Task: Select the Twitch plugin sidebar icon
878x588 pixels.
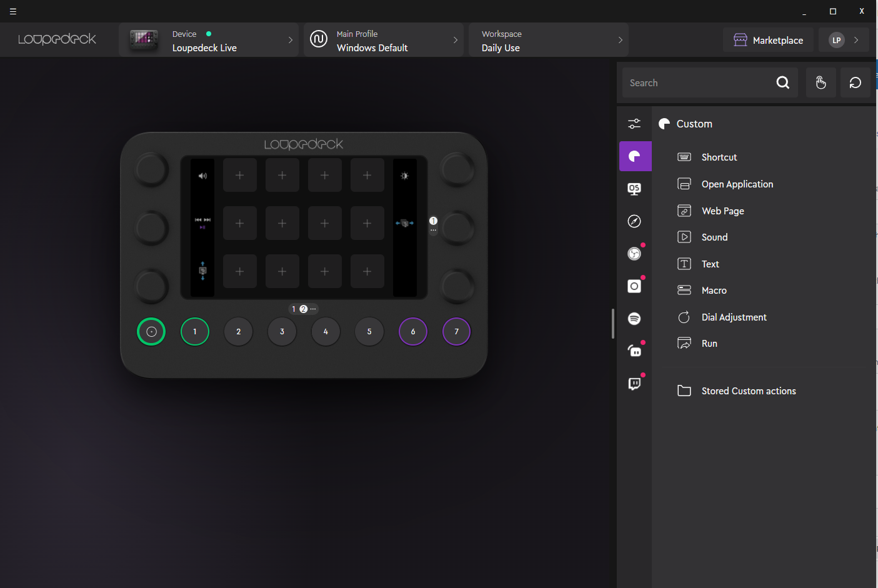Action: pyautogui.click(x=634, y=384)
